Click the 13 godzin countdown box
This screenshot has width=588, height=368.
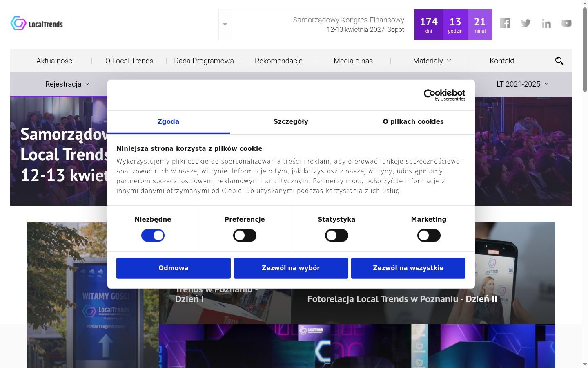[455, 25]
